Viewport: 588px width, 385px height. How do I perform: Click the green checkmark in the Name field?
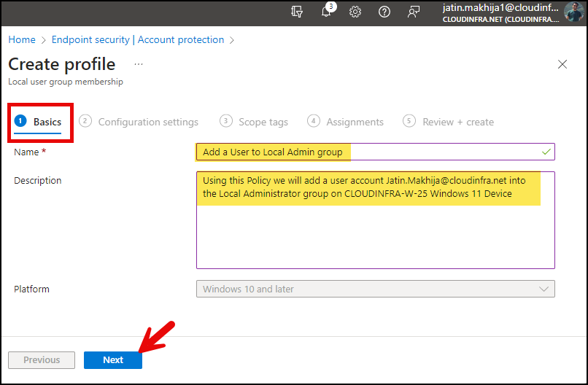[x=546, y=152]
